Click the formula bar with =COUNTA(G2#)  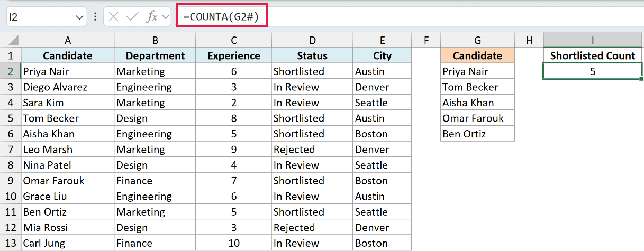(x=410, y=16)
